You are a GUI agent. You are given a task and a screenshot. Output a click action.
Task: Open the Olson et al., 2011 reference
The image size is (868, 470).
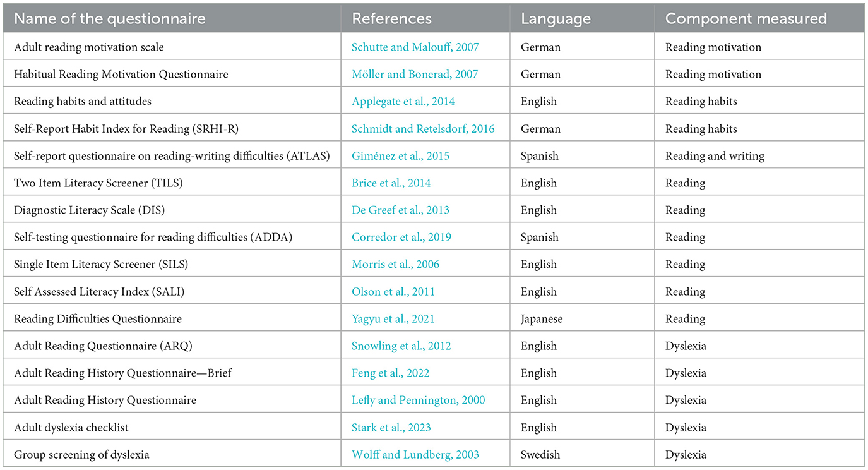(393, 292)
